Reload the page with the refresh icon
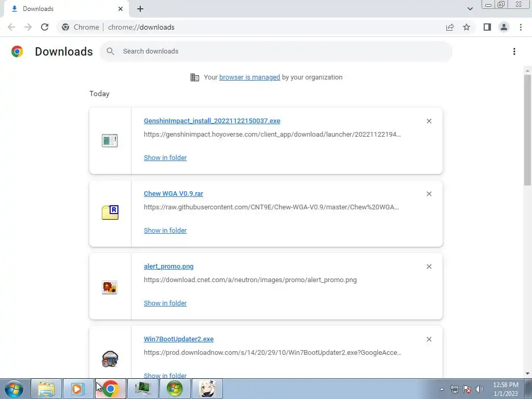The height and width of the screenshot is (399, 532). coord(45,27)
